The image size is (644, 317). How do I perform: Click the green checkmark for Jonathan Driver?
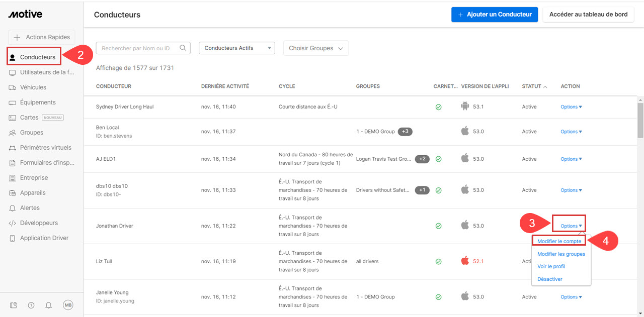[x=438, y=226]
